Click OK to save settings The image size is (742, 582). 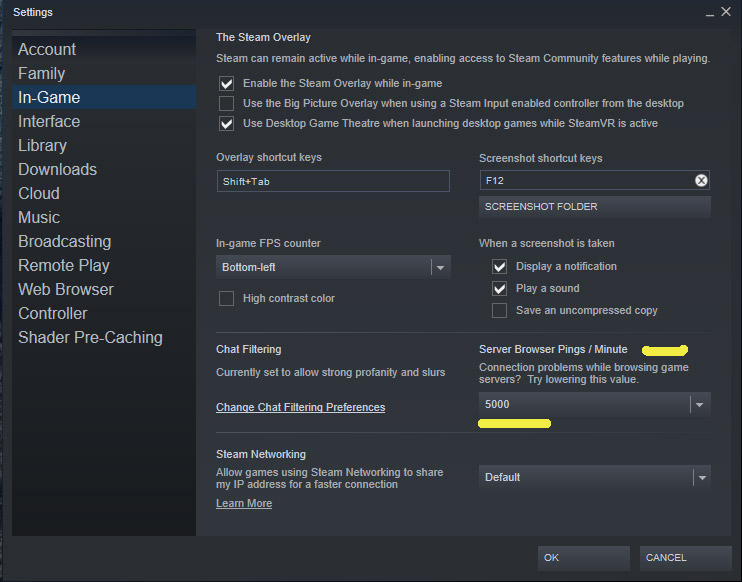point(583,558)
